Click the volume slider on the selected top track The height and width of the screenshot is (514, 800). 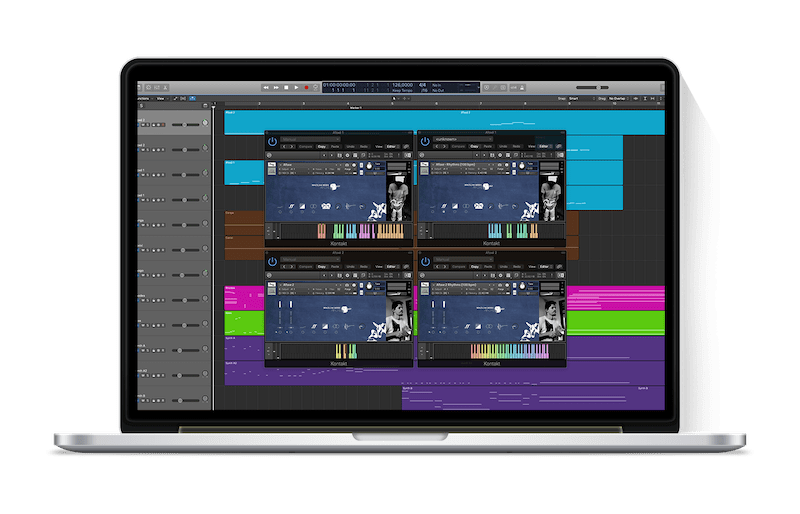point(185,125)
